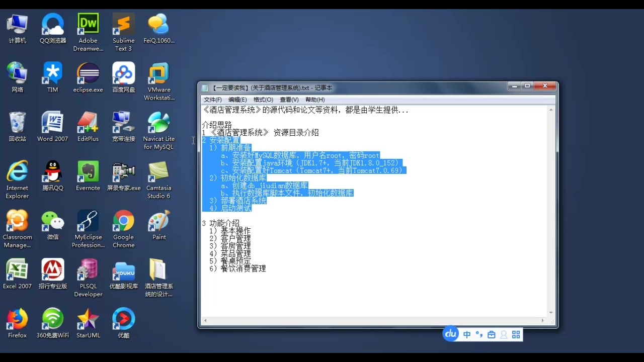Expand the Baidu IME grid panel
The width and height of the screenshot is (644, 362).
[516, 334]
